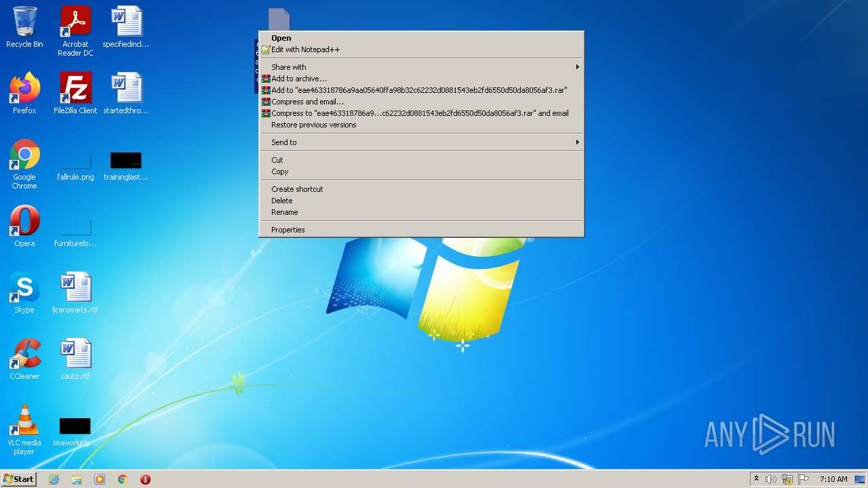This screenshot has height=488, width=868.
Task: Click the Chrome taskbar icon
Action: (123, 479)
